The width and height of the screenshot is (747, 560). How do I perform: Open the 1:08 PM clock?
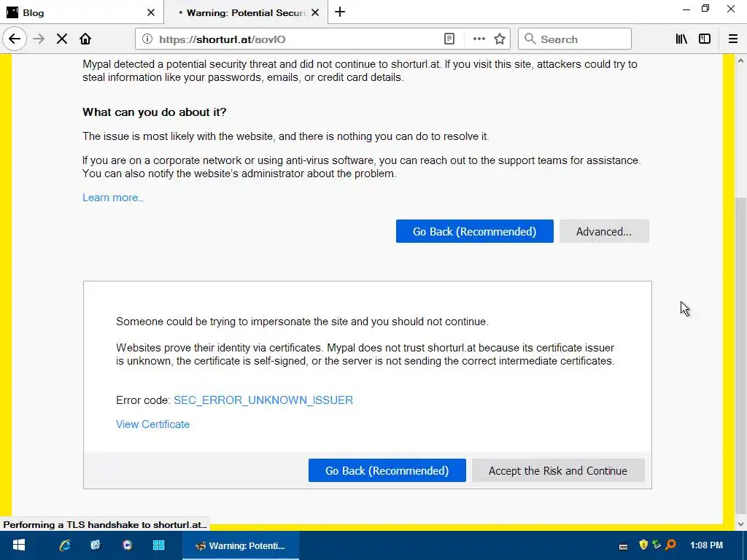click(x=706, y=545)
